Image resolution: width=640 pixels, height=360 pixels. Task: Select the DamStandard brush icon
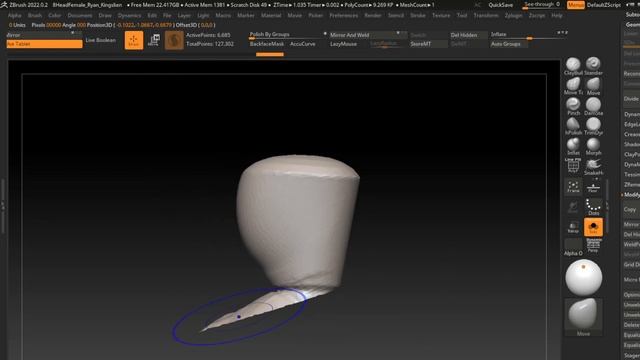point(593,106)
